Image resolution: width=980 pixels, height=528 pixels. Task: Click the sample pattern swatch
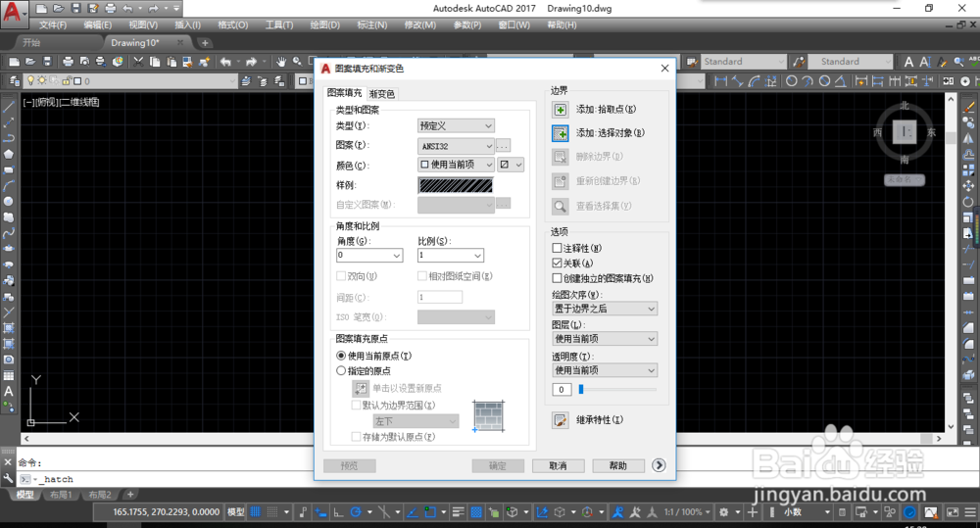pyautogui.click(x=456, y=185)
